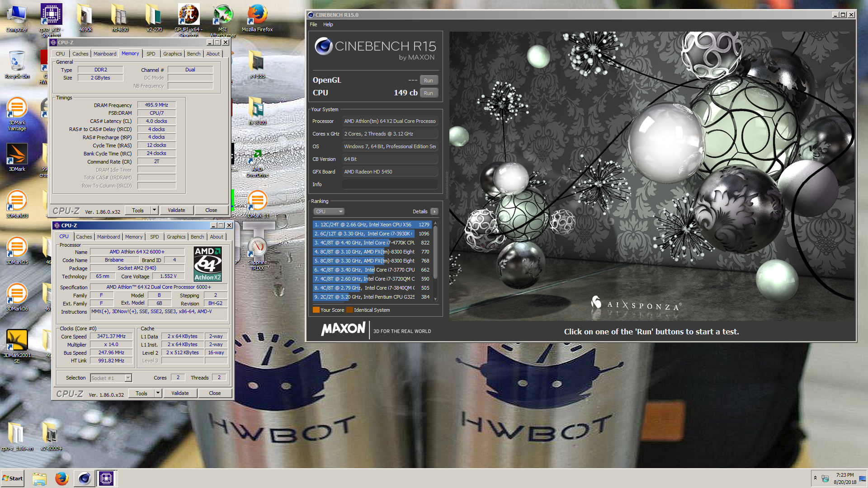Click Cinebench icon in taskbar
Image resolution: width=868 pixels, height=488 pixels.
click(x=85, y=479)
